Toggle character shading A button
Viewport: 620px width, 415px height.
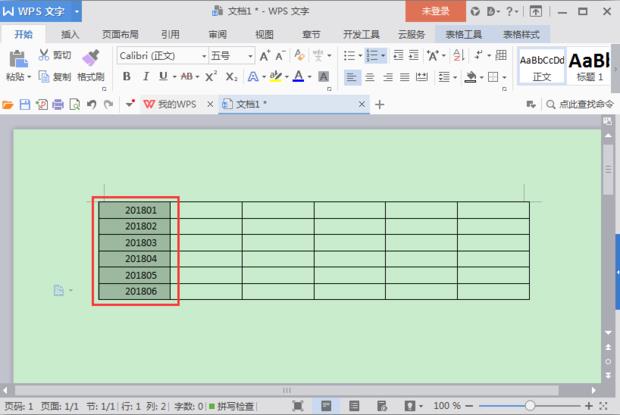323,76
